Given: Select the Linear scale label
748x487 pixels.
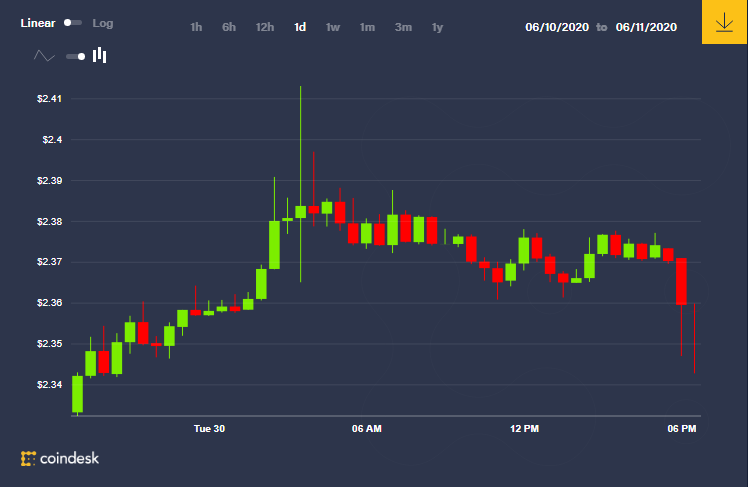Looking at the screenshot, I should [38, 23].
